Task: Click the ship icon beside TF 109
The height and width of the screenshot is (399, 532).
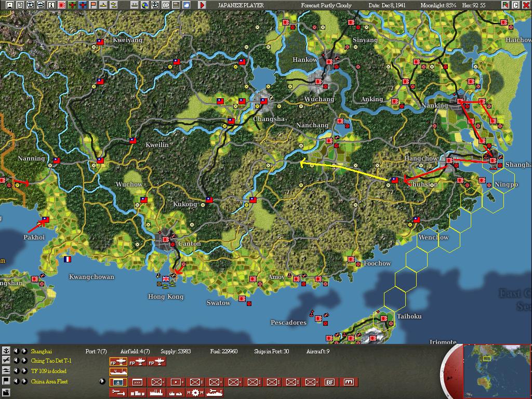Action: point(6,370)
